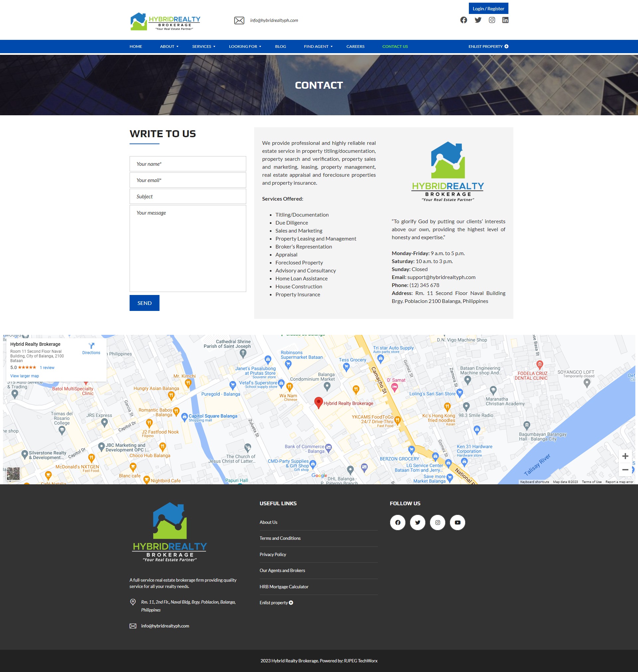
Task: Open View larger map link
Action: click(25, 376)
